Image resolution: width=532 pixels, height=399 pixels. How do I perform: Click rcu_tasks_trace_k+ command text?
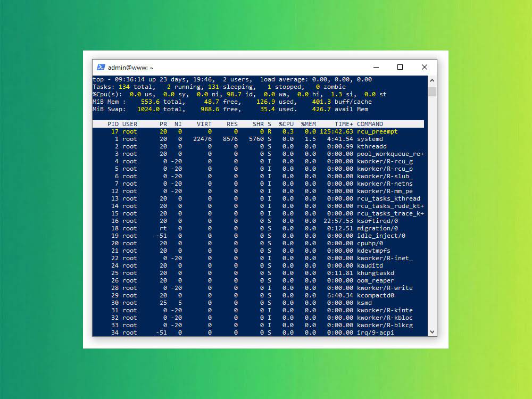click(x=390, y=214)
